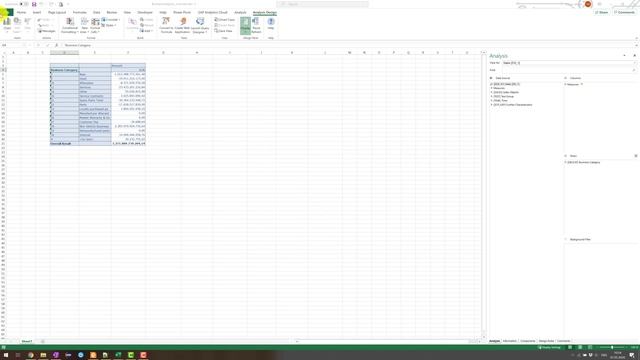The width and height of the screenshot is (640, 360).
Task: Launch Query Designer from ribbon
Action: click(200, 25)
